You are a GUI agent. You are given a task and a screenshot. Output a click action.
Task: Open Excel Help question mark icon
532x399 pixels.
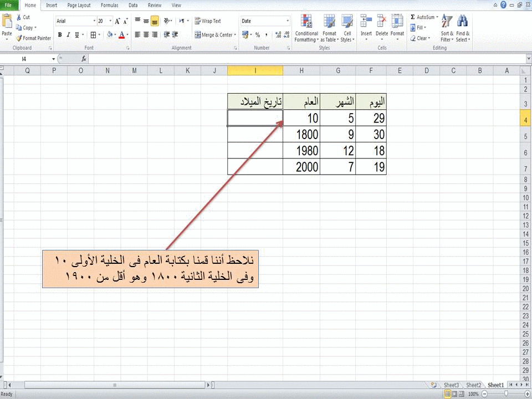[x=504, y=5]
